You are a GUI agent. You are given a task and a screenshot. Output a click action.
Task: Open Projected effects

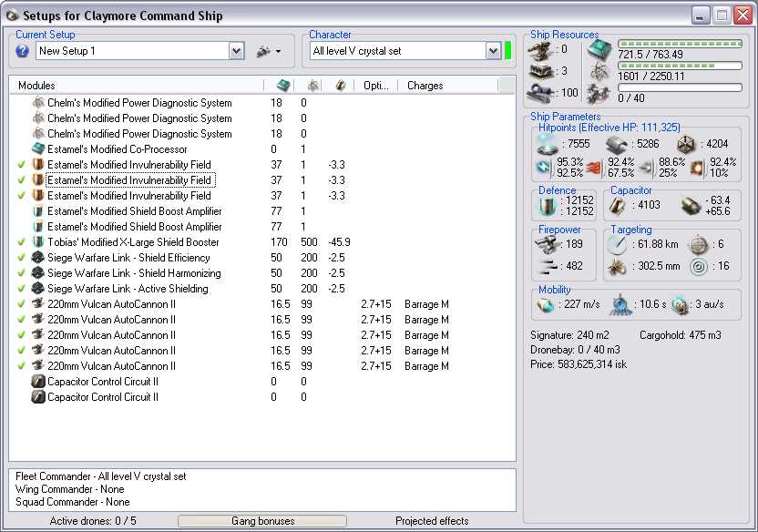(432, 521)
